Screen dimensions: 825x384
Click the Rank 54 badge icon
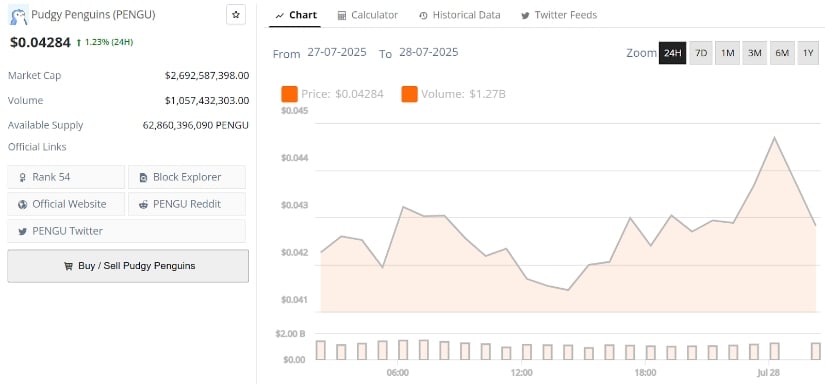pyautogui.click(x=23, y=178)
